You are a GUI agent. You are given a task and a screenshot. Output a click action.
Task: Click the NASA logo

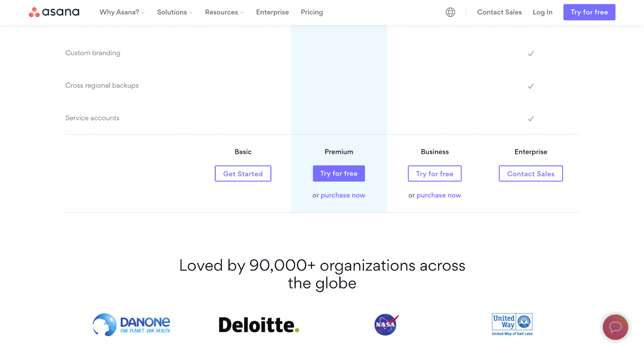click(386, 325)
